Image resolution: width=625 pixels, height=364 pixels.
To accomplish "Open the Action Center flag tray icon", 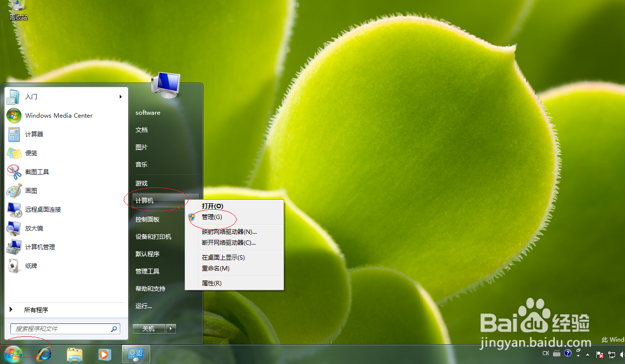I will point(600,355).
